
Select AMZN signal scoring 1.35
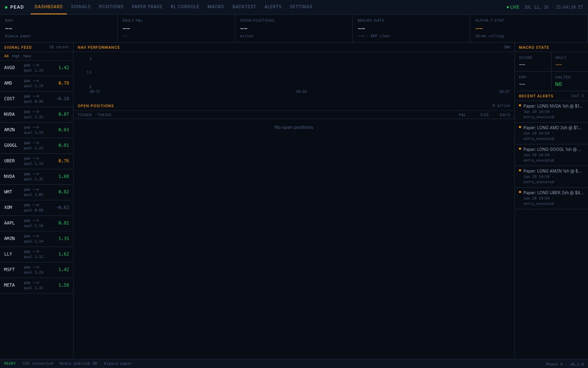tap(37, 238)
